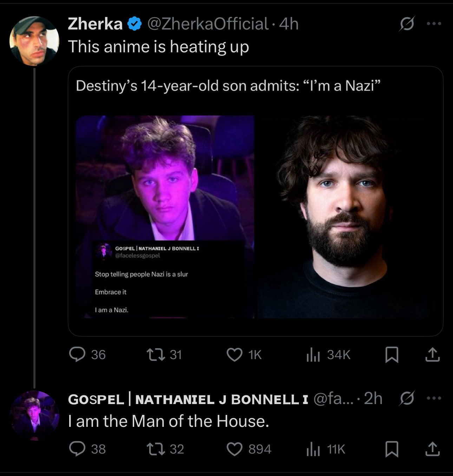Like Zherka's post

tap(235, 355)
